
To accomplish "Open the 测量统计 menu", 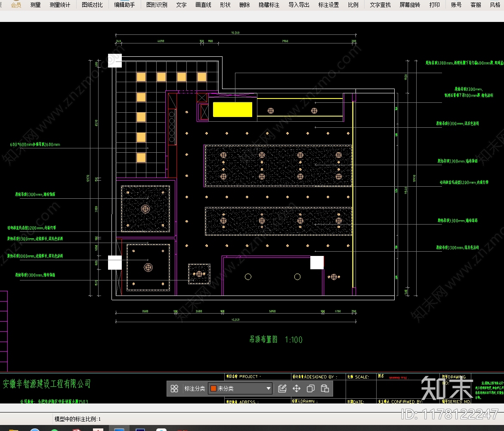I will [60, 5].
